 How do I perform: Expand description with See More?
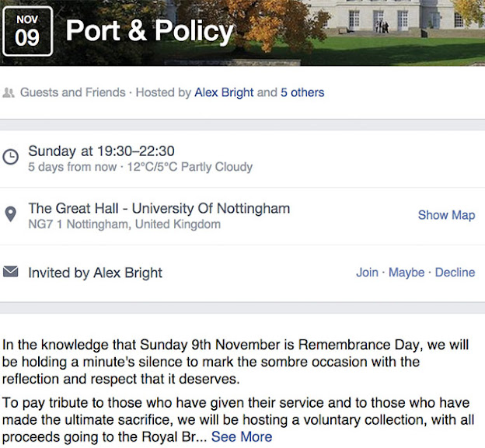click(x=242, y=437)
